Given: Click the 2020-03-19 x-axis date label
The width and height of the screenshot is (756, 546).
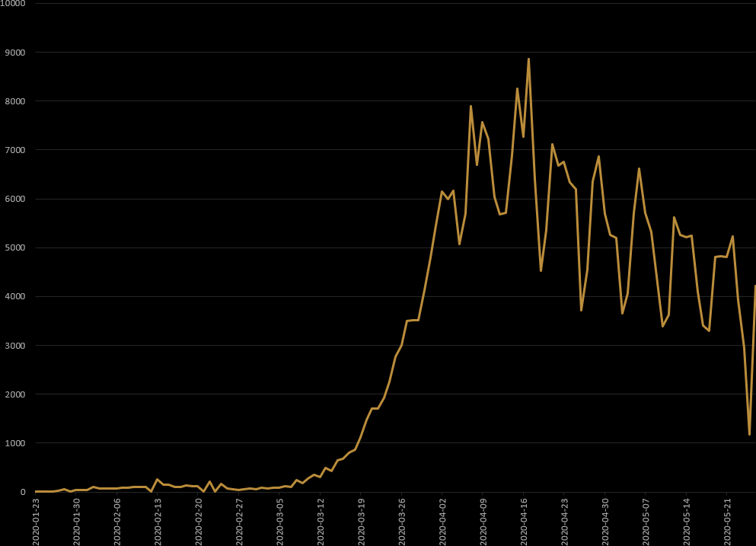Looking at the screenshot, I should tap(362, 521).
